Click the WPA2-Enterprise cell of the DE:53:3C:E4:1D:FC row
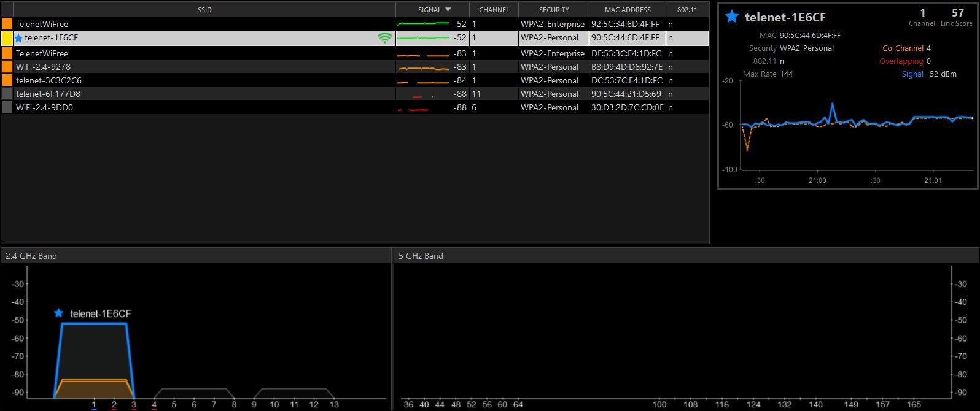 click(x=553, y=53)
